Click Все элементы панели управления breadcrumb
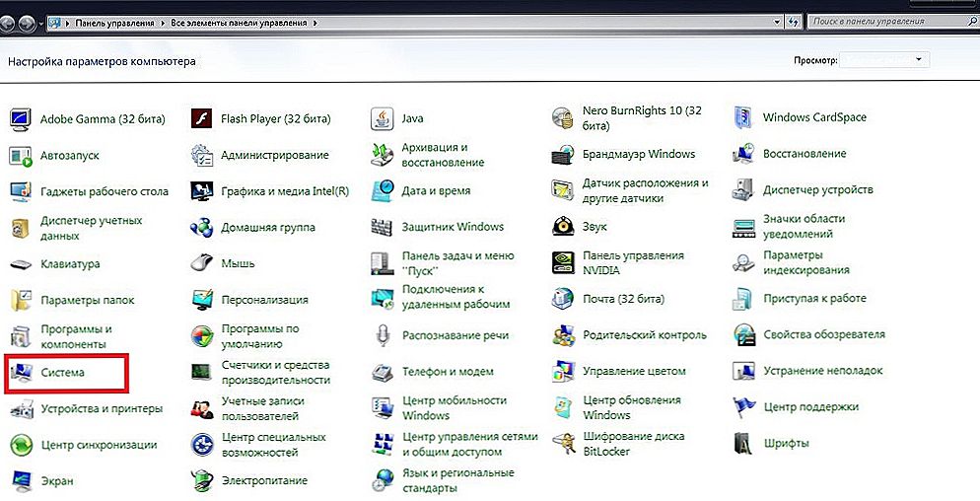Image resolution: width=980 pixels, height=501 pixels. click(239, 23)
